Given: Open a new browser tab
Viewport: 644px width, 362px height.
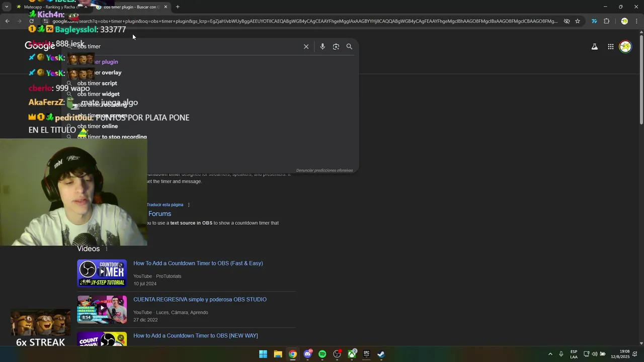Looking at the screenshot, I should [x=178, y=7].
